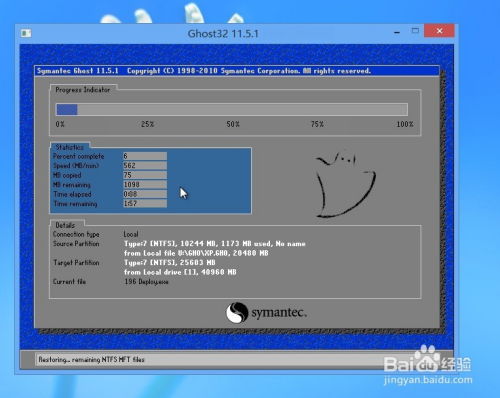Click the MB remaining value field

[x=145, y=184]
